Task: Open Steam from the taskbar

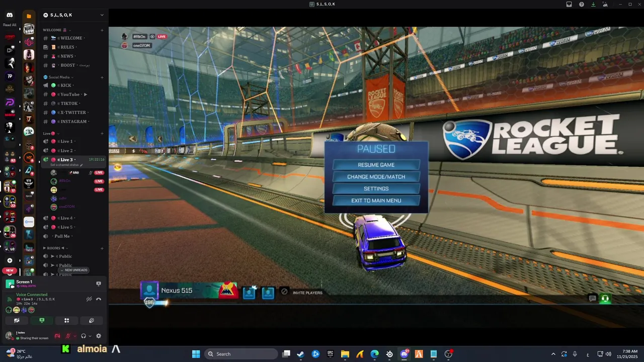Action: [x=300, y=354]
